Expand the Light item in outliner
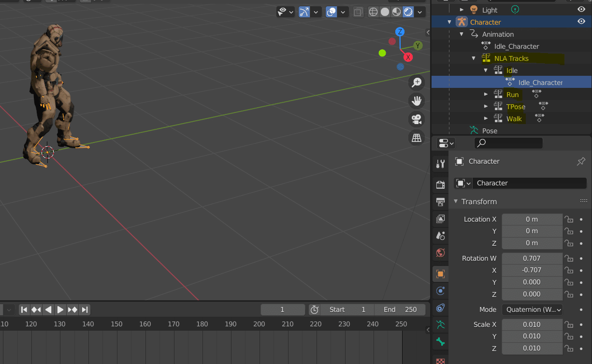The image size is (592, 364). click(x=462, y=10)
